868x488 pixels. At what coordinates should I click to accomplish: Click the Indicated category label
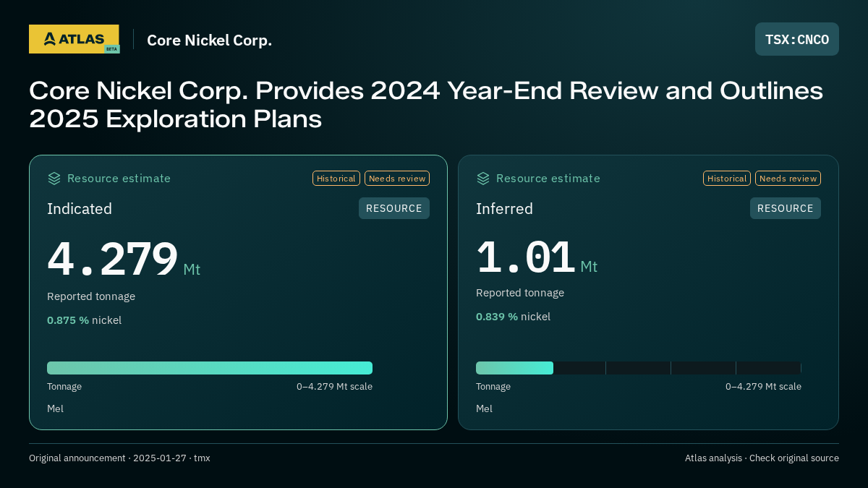point(80,209)
